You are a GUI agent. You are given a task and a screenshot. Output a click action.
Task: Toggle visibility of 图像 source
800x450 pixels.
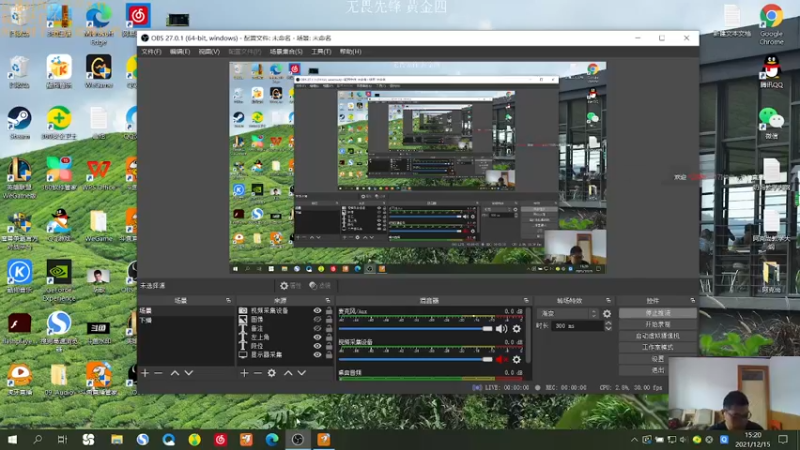click(x=317, y=319)
